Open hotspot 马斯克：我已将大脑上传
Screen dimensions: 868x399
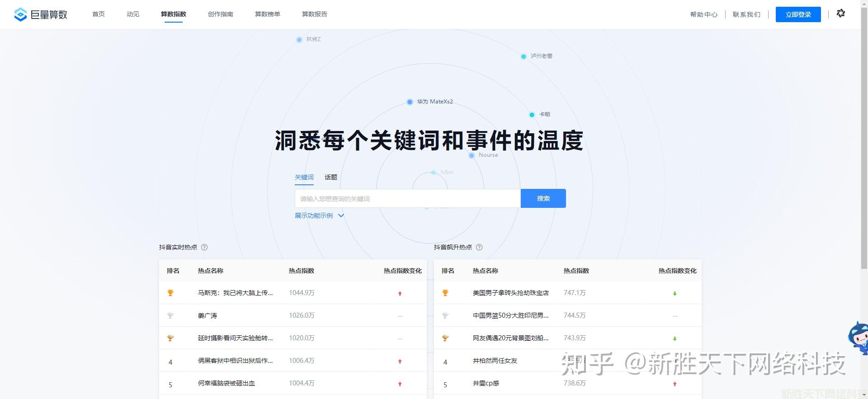click(236, 293)
